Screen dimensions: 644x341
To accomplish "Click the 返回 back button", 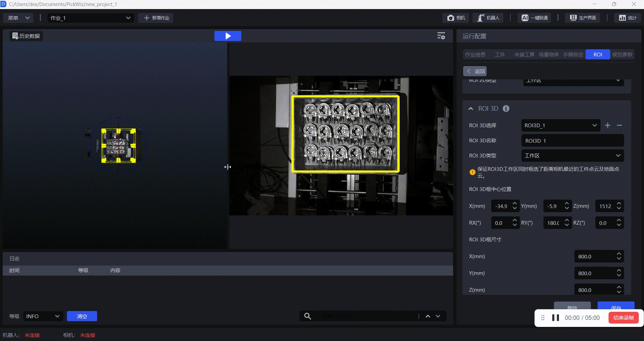I will pyautogui.click(x=475, y=71).
